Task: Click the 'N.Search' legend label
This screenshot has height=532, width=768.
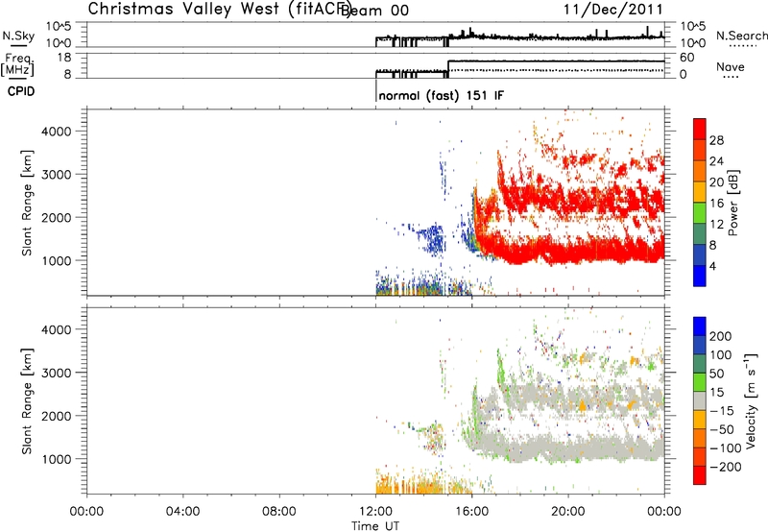Action: click(x=741, y=36)
